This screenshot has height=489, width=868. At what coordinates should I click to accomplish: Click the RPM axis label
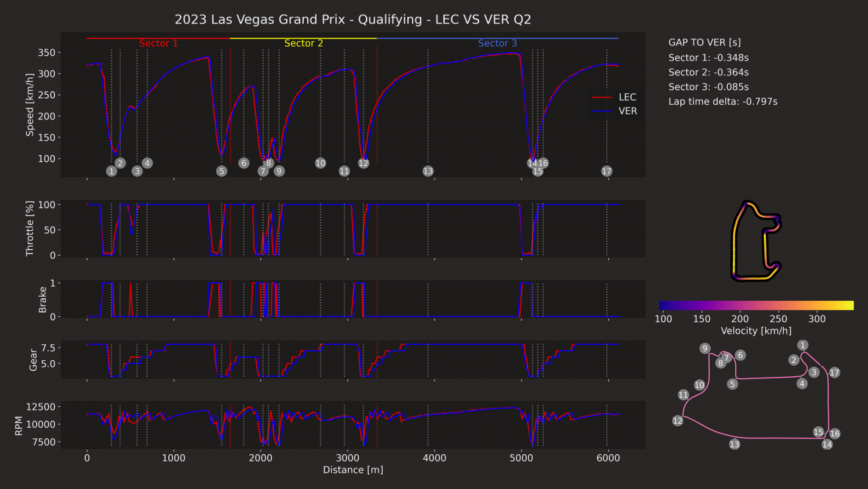pos(17,426)
